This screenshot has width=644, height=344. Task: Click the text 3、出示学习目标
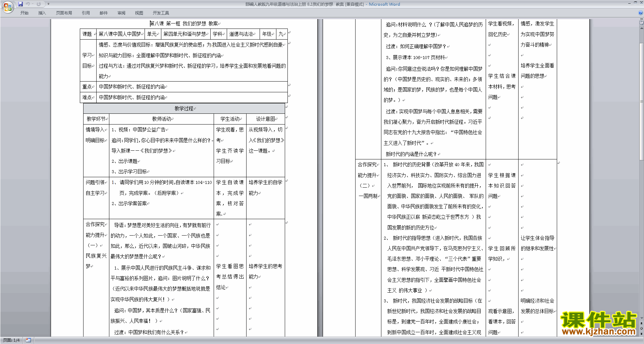(129, 171)
